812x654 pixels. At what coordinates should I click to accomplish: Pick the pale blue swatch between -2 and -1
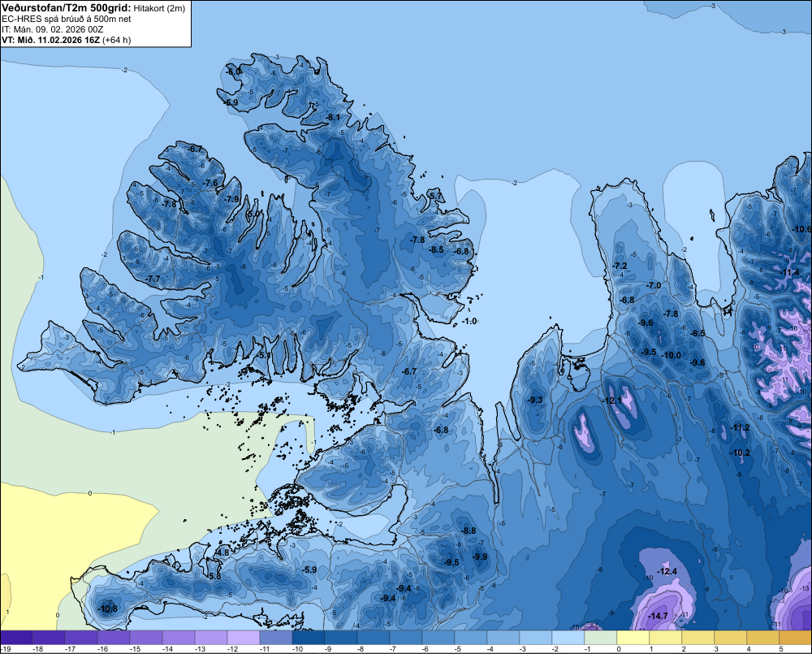[x=568, y=638]
